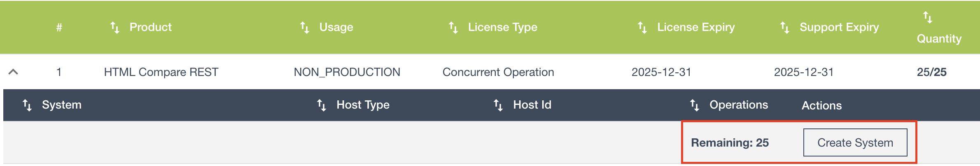Click the NON_PRODUCTION usage cell
The width and height of the screenshot is (980, 166).
pos(347,72)
